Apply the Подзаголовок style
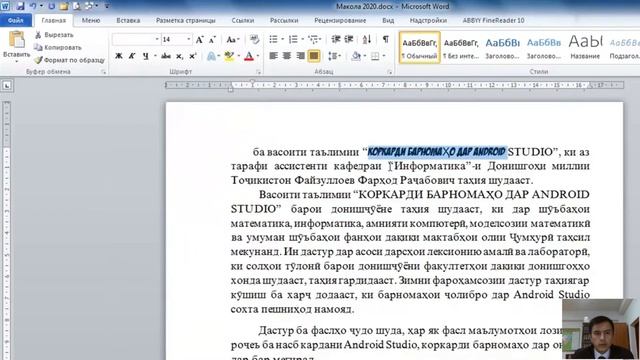The image size is (640, 360). coord(624,47)
